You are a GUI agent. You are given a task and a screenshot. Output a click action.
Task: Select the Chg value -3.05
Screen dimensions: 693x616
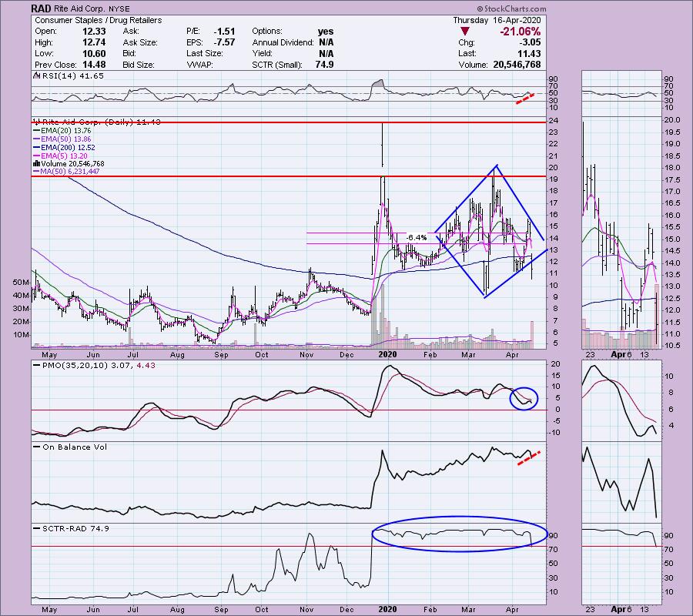pos(530,42)
